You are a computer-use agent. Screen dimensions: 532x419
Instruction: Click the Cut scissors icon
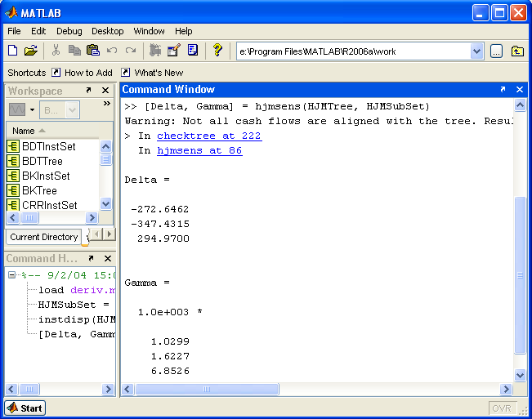pos(56,51)
